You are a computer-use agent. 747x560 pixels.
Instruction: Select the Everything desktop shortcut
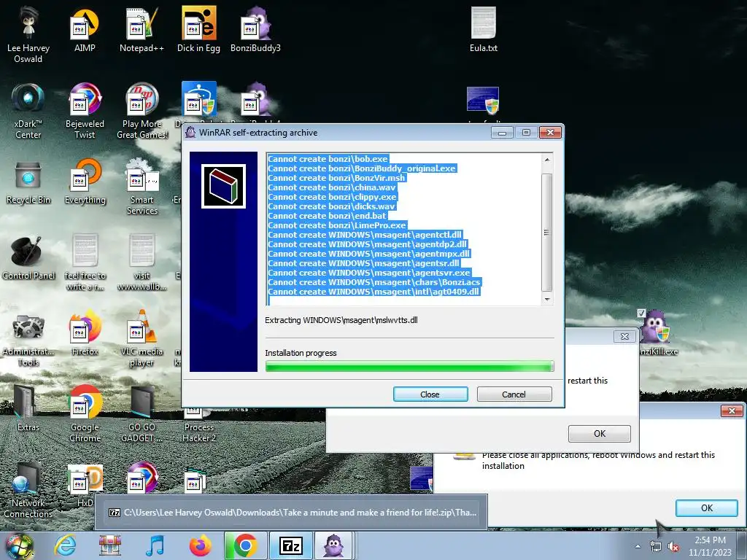point(85,182)
